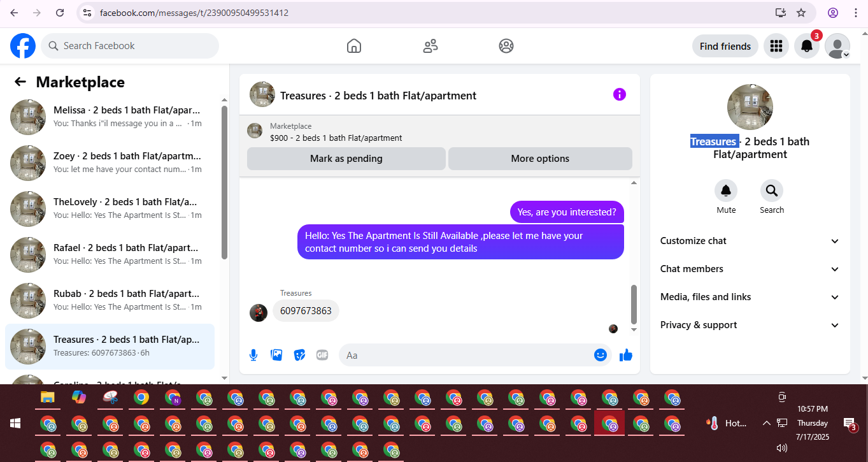Click the browser back arrow
This screenshot has width=868, height=462.
(x=14, y=13)
